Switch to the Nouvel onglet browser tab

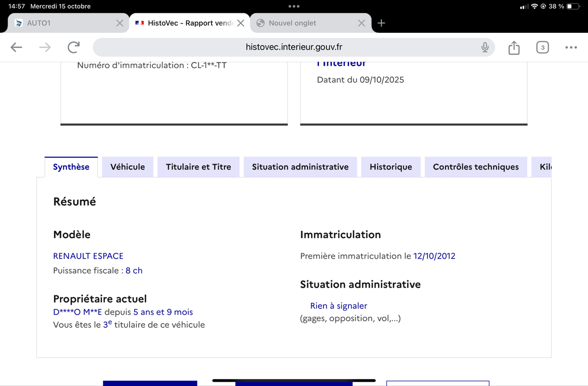[x=304, y=23]
